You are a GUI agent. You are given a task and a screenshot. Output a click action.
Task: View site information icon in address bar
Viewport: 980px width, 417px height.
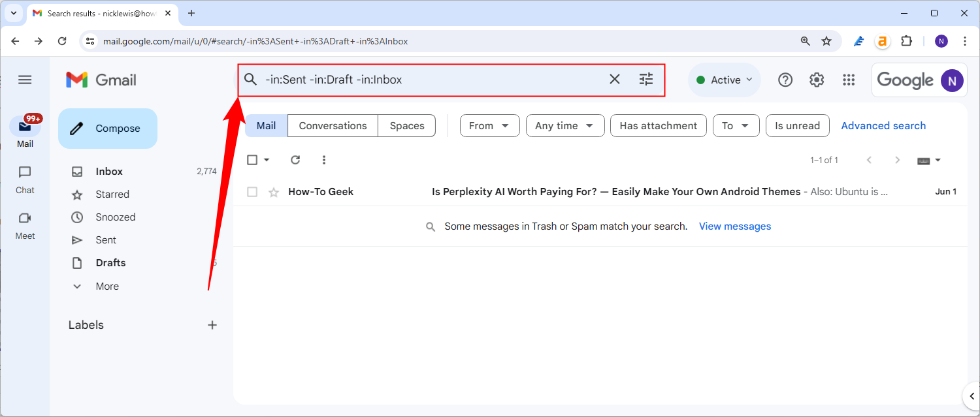coord(91,41)
